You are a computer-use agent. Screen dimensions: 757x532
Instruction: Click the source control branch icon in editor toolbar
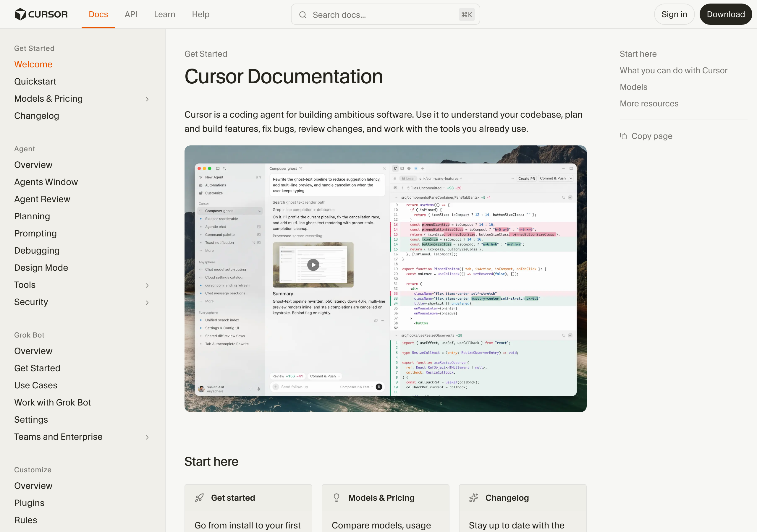(395, 168)
